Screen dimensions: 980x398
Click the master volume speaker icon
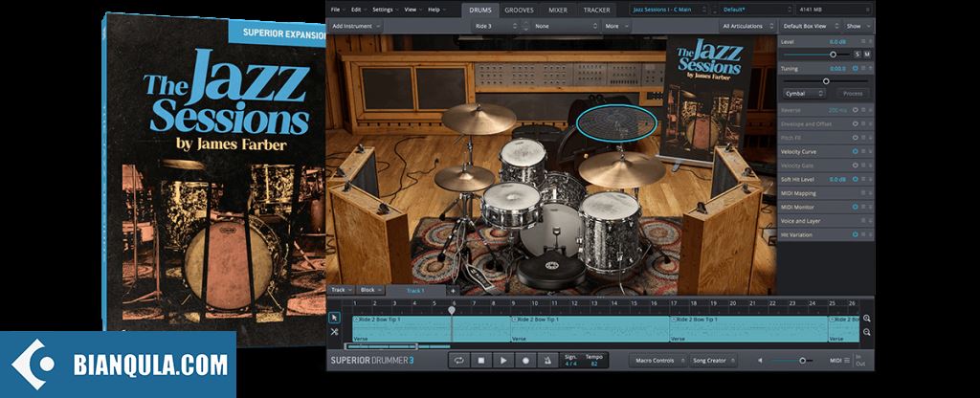click(760, 361)
